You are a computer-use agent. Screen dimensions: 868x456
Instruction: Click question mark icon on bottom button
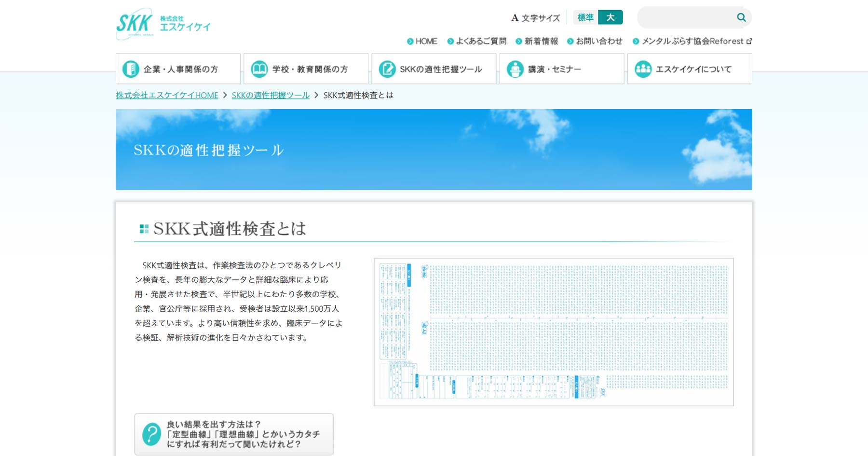tap(151, 434)
